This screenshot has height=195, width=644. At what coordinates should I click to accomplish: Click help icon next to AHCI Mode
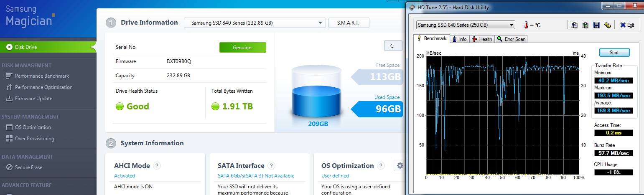point(157,166)
